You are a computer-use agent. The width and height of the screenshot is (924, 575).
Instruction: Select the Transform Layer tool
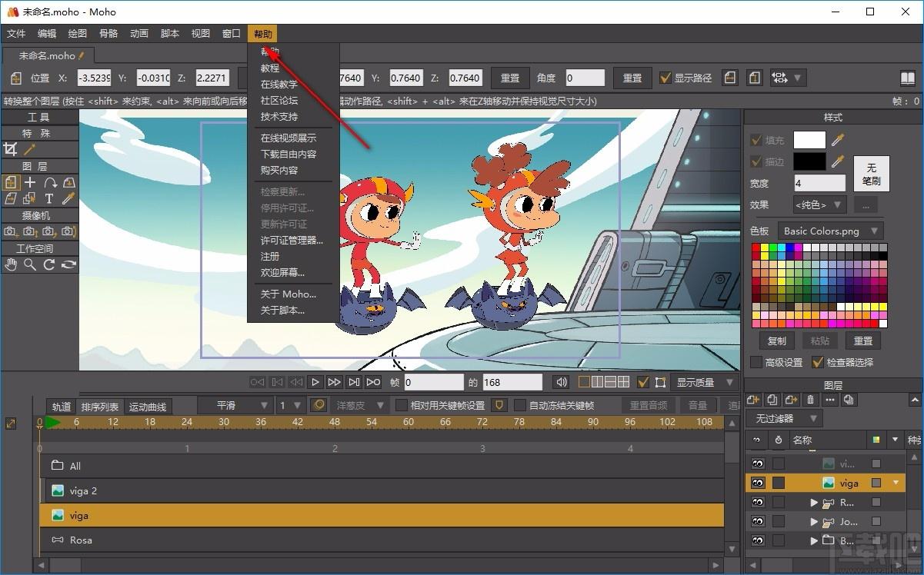tap(11, 182)
